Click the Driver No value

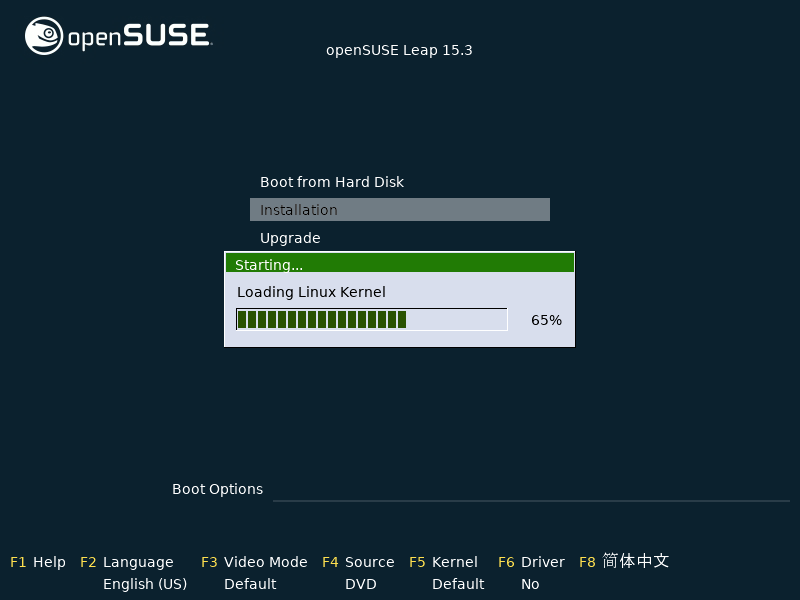tap(530, 584)
